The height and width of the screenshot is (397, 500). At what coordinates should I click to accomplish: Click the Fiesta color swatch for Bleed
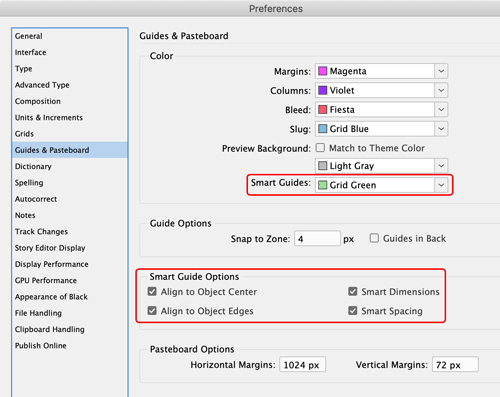322,110
